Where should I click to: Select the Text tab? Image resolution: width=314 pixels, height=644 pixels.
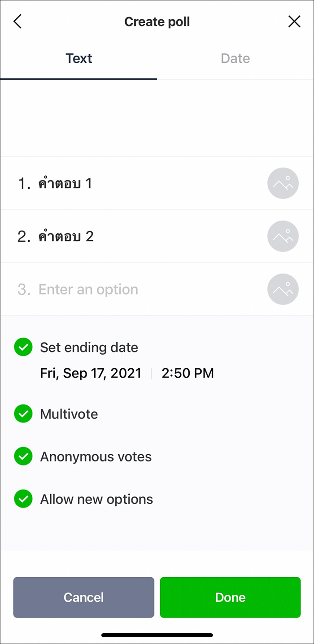point(78,58)
